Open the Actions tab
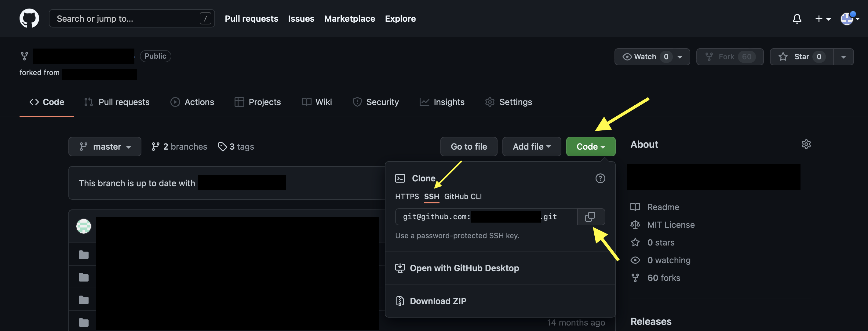 click(x=192, y=102)
